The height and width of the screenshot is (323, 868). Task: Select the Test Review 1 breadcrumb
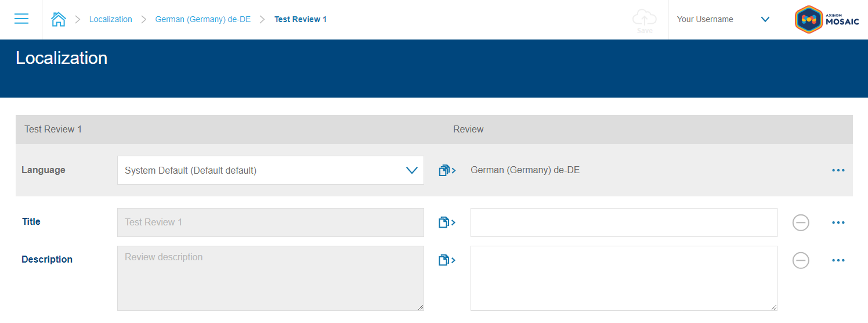click(x=300, y=19)
